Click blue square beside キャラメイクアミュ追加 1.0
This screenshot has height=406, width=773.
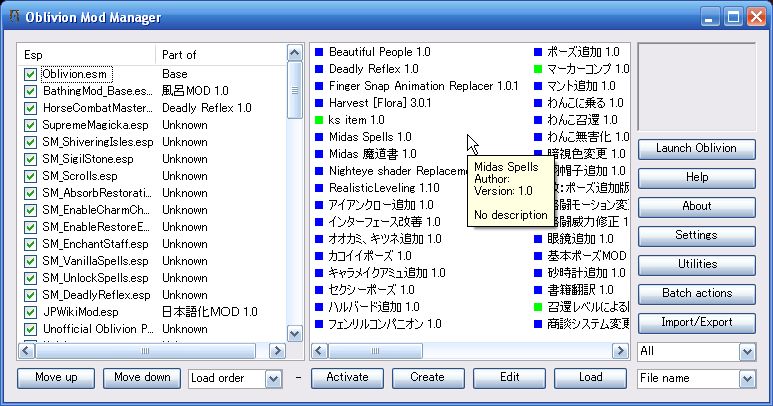[319, 273]
